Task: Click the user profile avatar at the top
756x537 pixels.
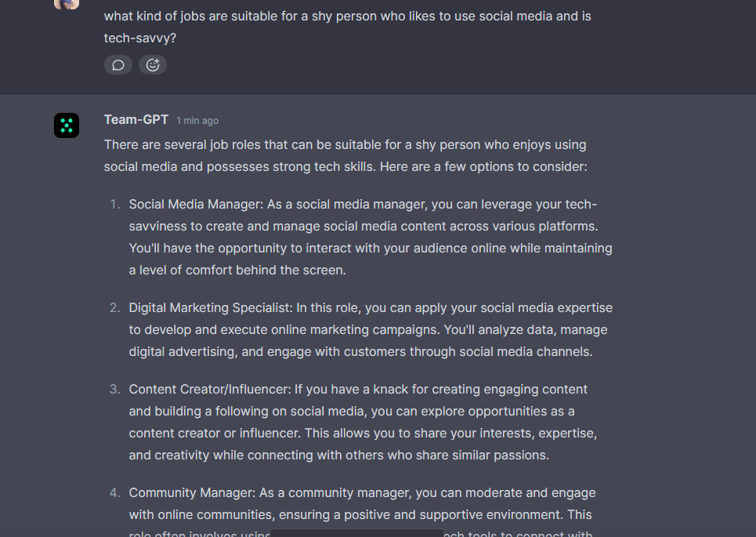Action: (67, 4)
